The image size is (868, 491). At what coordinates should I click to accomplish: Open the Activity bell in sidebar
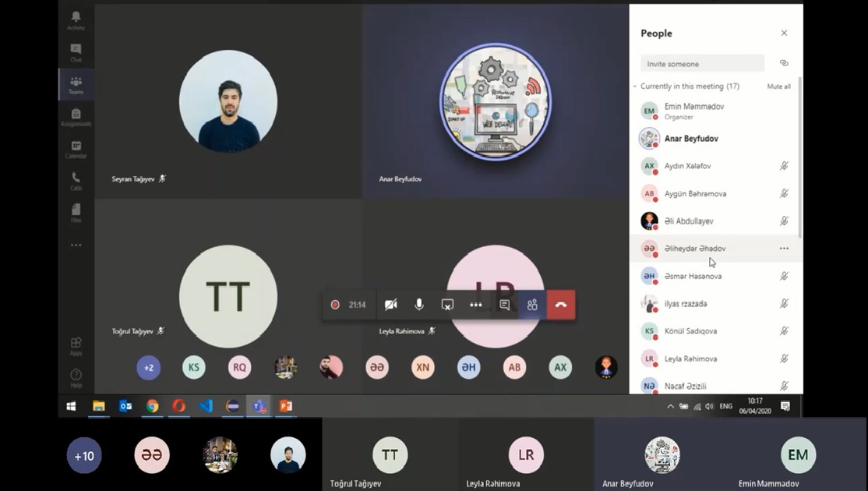(x=76, y=19)
